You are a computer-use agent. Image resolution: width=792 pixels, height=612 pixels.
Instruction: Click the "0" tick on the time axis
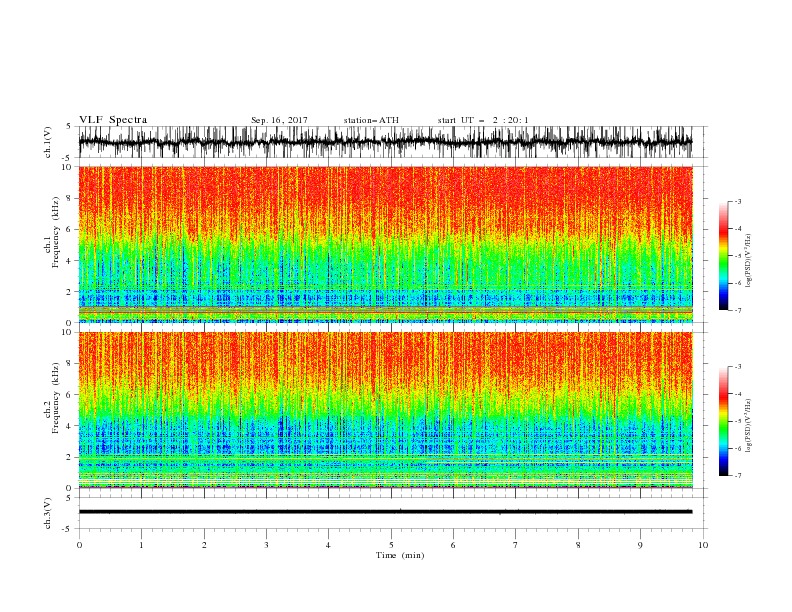tap(79, 545)
